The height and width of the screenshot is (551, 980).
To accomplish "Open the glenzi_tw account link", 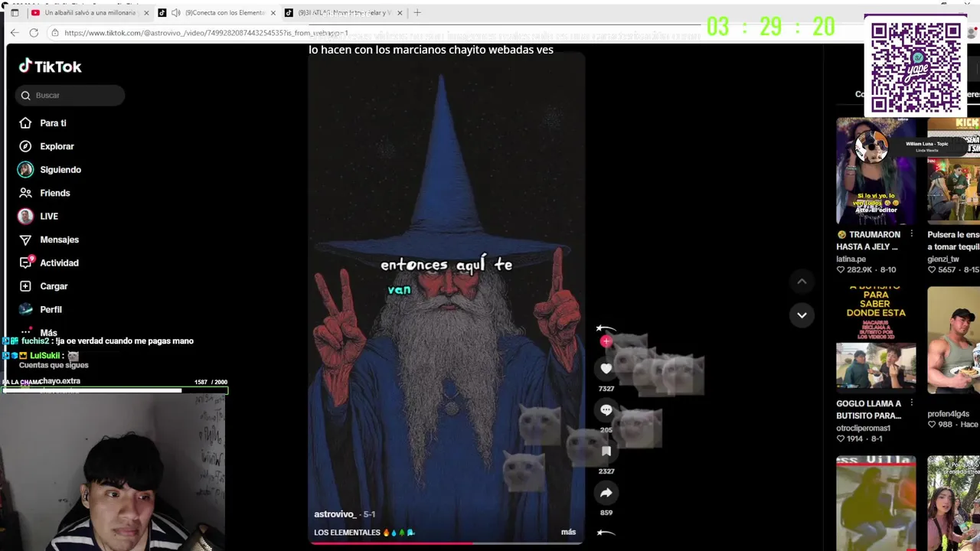I will pos(943,259).
